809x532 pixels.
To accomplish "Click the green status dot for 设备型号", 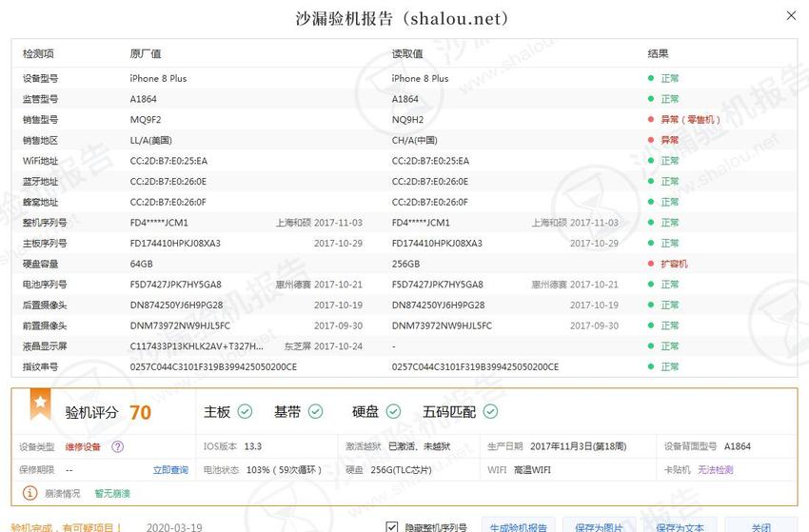I will point(651,78).
